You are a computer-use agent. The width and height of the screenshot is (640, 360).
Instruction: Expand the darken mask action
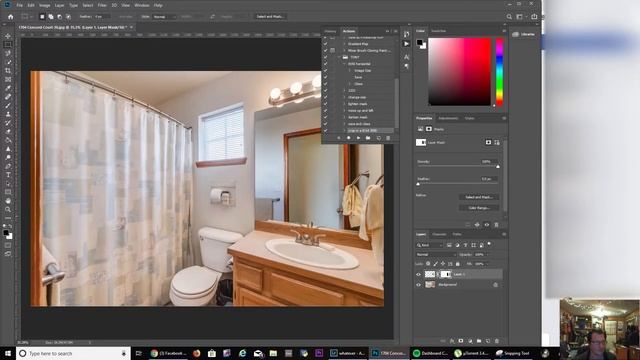(x=344, y=117)
